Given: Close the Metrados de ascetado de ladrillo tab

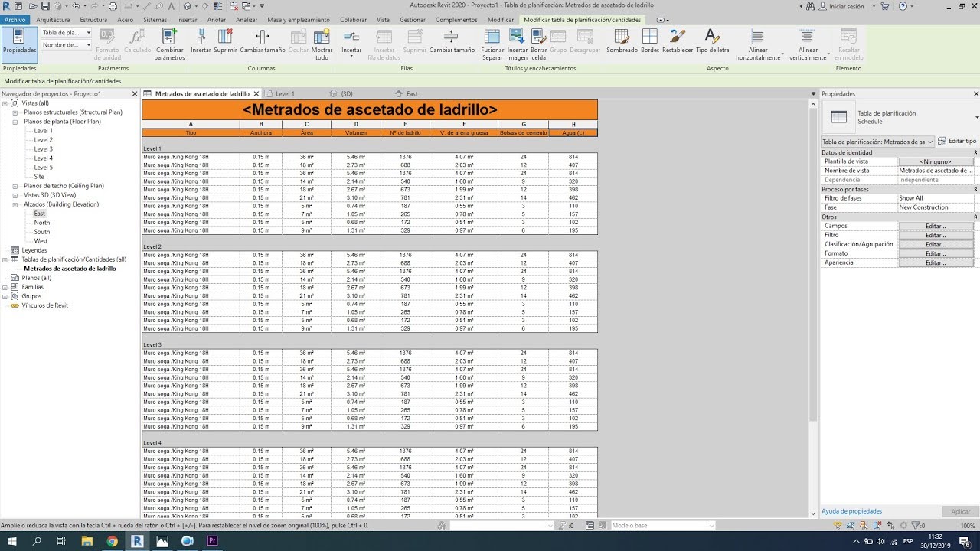Looking at the screenshot, I should click(256, 93).
